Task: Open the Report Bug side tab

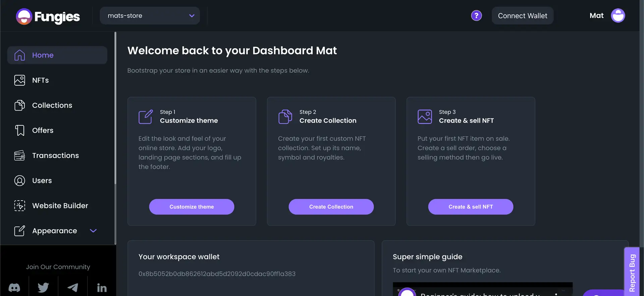Action: [632, 272]
